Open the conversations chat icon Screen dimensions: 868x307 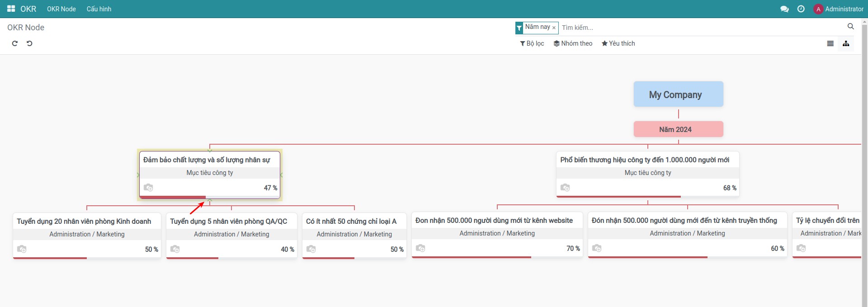[784, 9]
